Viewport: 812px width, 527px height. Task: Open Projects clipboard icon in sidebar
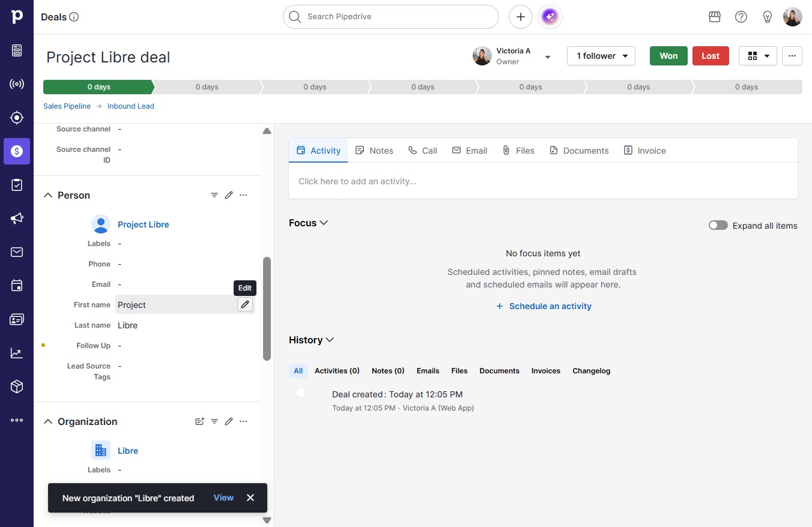pyautogui.click(x=17, y=185)
